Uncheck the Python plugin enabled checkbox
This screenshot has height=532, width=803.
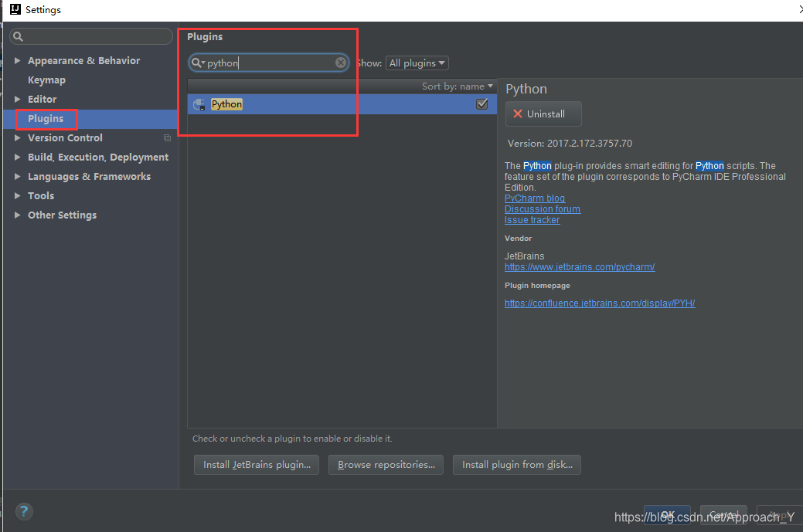[x=482, y=104]
